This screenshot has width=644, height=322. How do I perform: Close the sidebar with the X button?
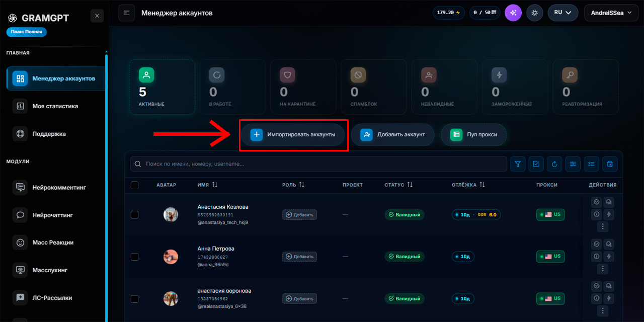(x=97, y=16)
